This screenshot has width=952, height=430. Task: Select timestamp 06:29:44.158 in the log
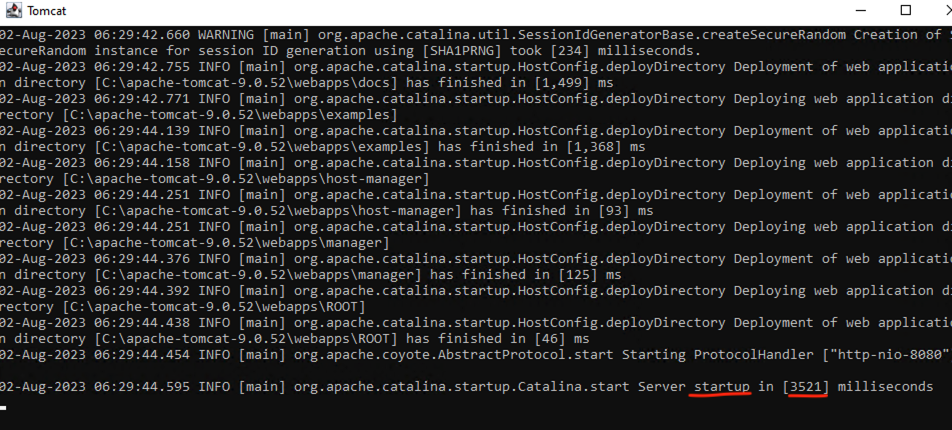coord(142,163)
